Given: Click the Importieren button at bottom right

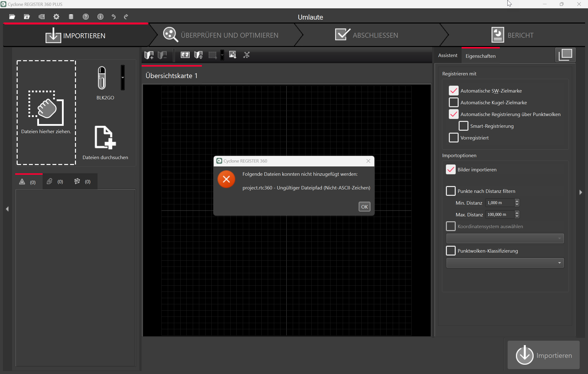Looking at the screenshot, I should (x=543, y=355).
